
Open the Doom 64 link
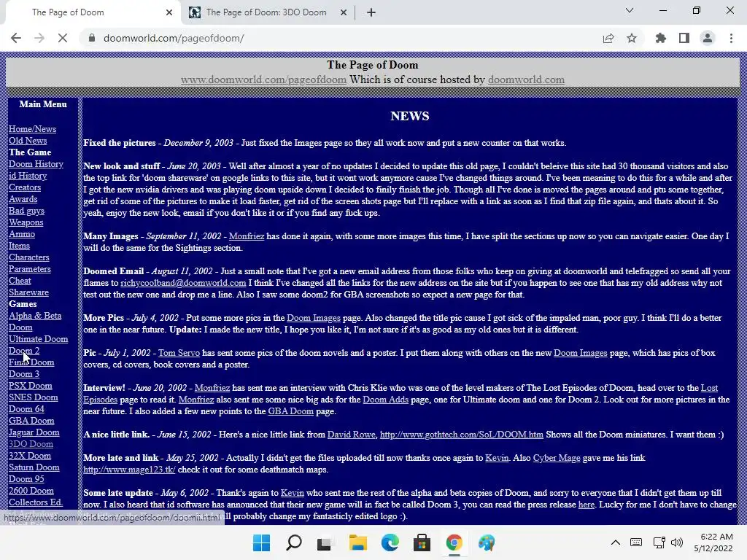point(27,409)
